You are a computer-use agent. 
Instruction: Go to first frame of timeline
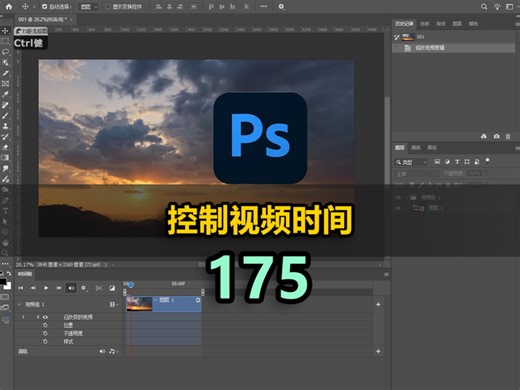pyautogui.click(x=21, y=288)
